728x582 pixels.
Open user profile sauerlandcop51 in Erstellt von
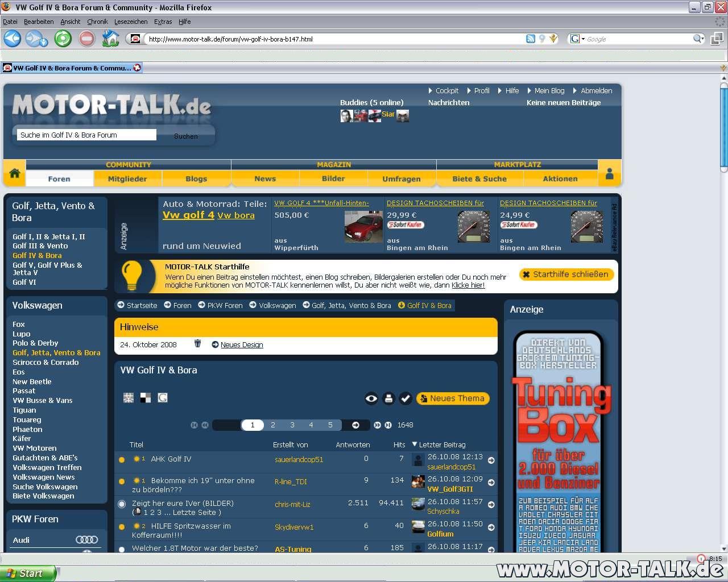pyautogui.click(x=299, y=459)
